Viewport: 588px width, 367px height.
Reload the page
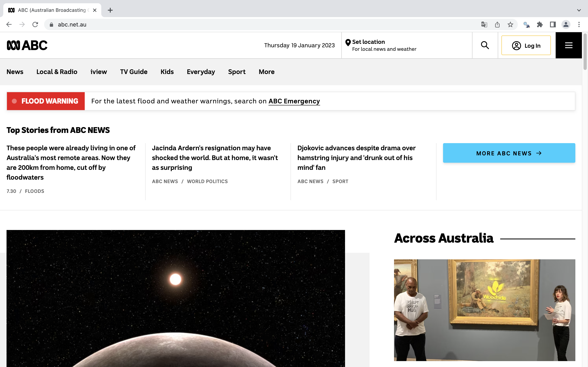click(x=35, y=24)
